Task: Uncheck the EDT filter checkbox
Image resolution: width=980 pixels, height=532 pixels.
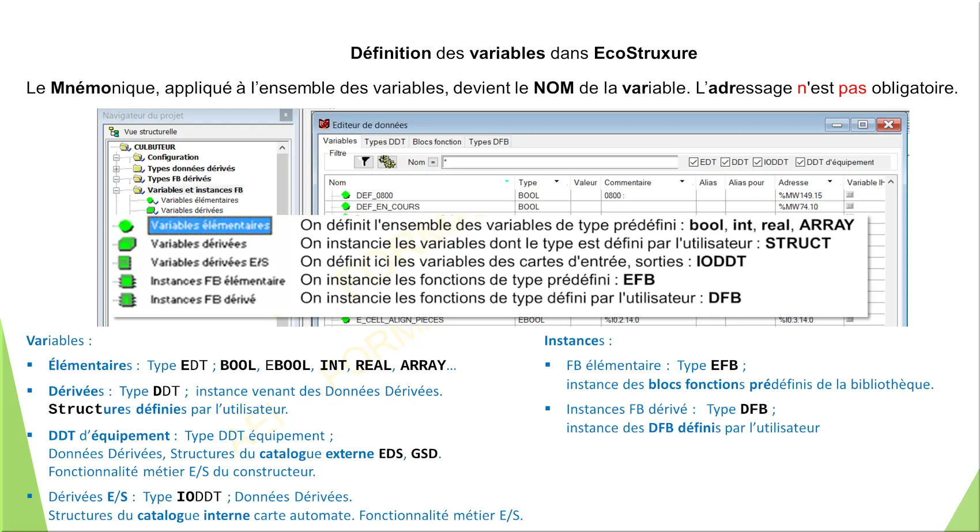Action: tap(693, 162)
